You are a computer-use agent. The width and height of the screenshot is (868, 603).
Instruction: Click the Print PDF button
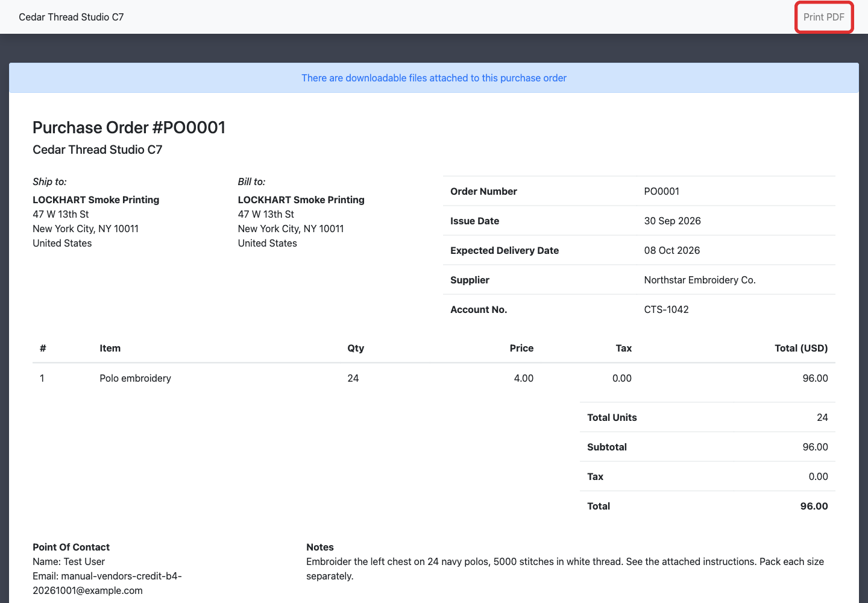pos(823,17)
